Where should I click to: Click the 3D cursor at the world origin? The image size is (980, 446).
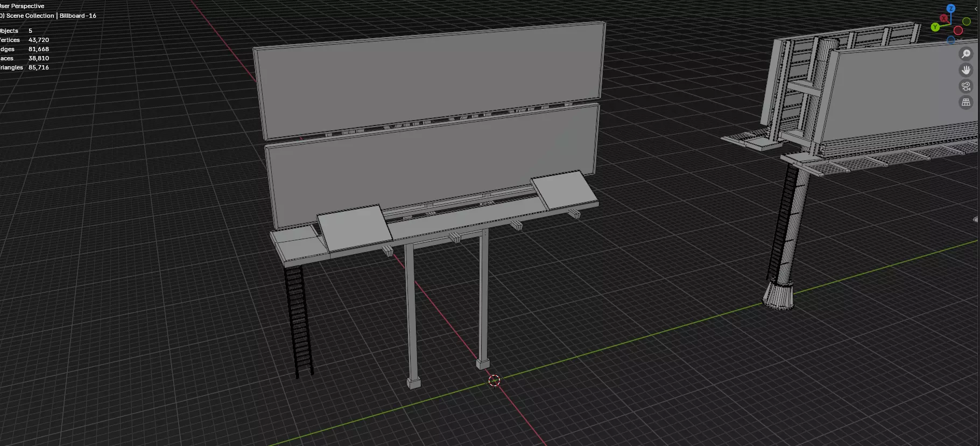point(494,381)
